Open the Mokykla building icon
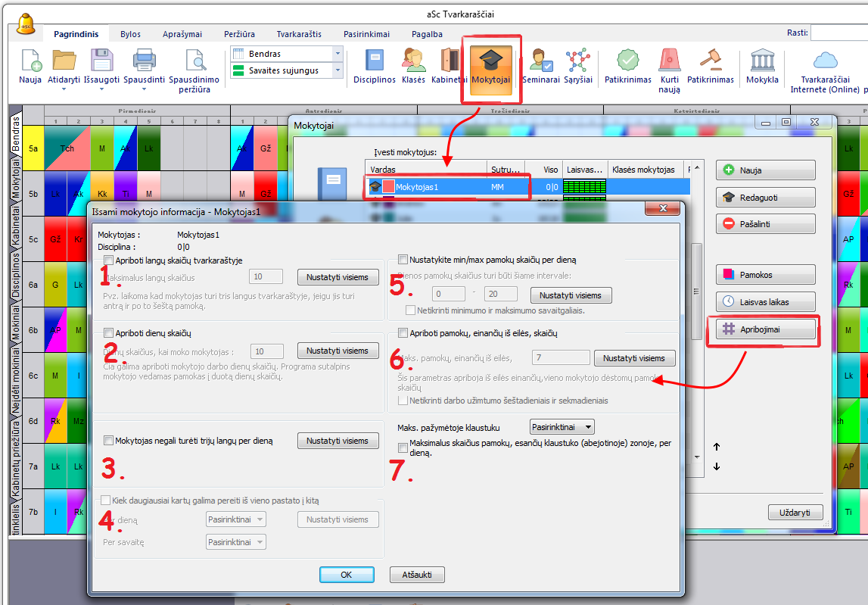The width and height of the screenshot is (868, 605). click(x=762, y=61)
